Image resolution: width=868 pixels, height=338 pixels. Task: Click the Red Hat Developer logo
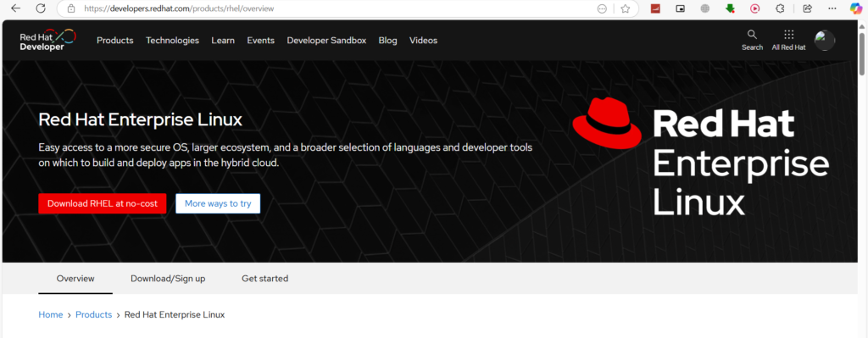pos(47,40)
